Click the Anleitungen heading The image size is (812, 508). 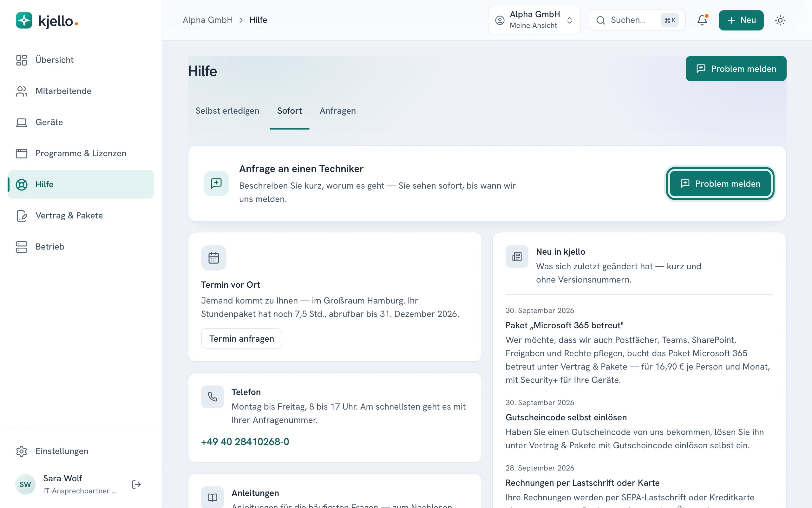[255, 493]
